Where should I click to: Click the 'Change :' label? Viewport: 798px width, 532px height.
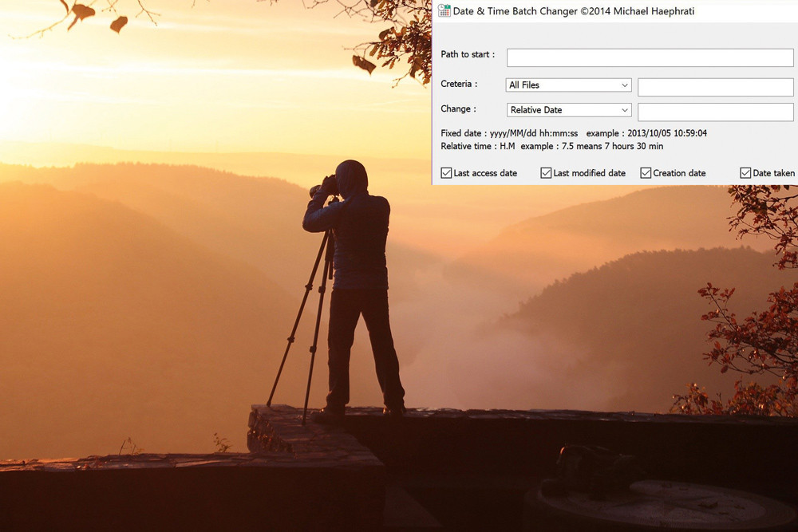coord(459,108)
